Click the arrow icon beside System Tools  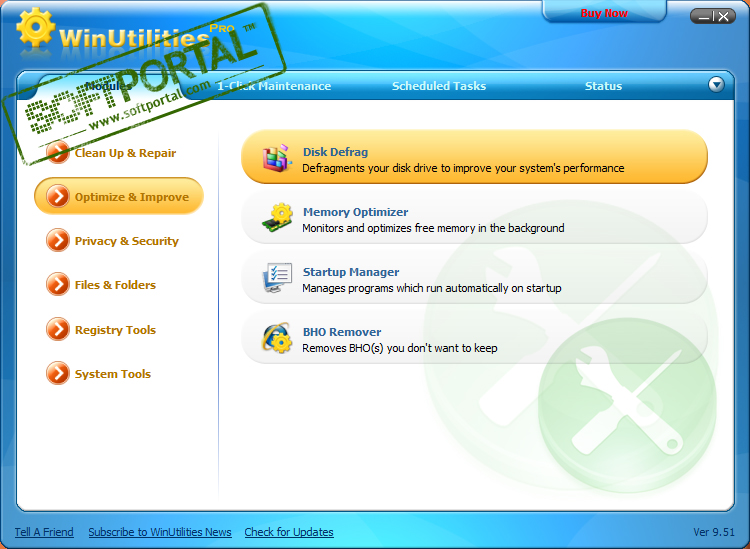coord(58,373)
